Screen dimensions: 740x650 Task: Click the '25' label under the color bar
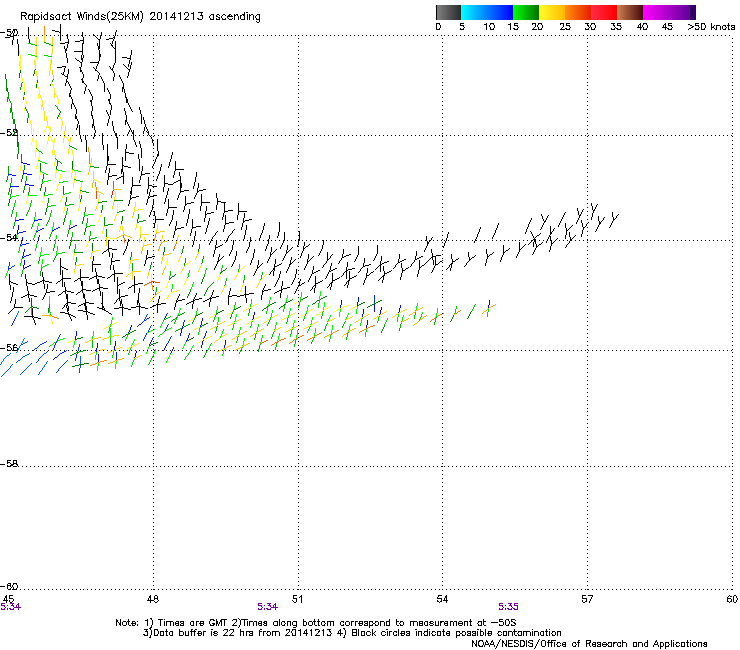565,27
